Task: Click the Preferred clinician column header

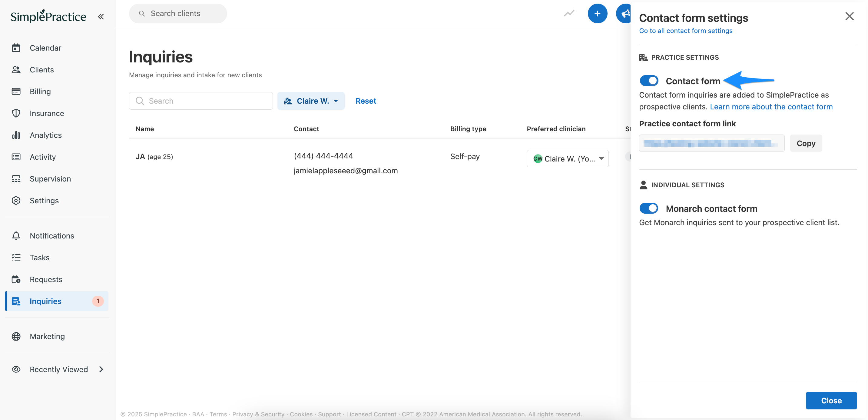Action: 556,129
